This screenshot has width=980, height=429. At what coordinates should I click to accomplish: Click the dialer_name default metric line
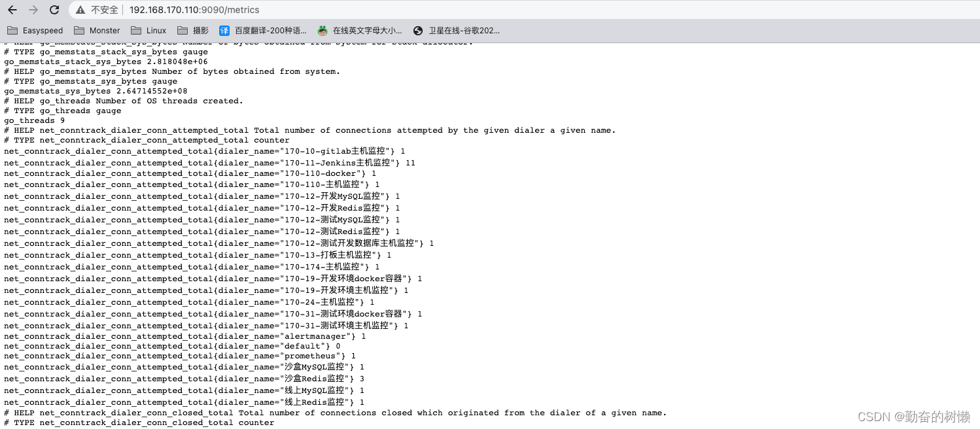point(172,346)
